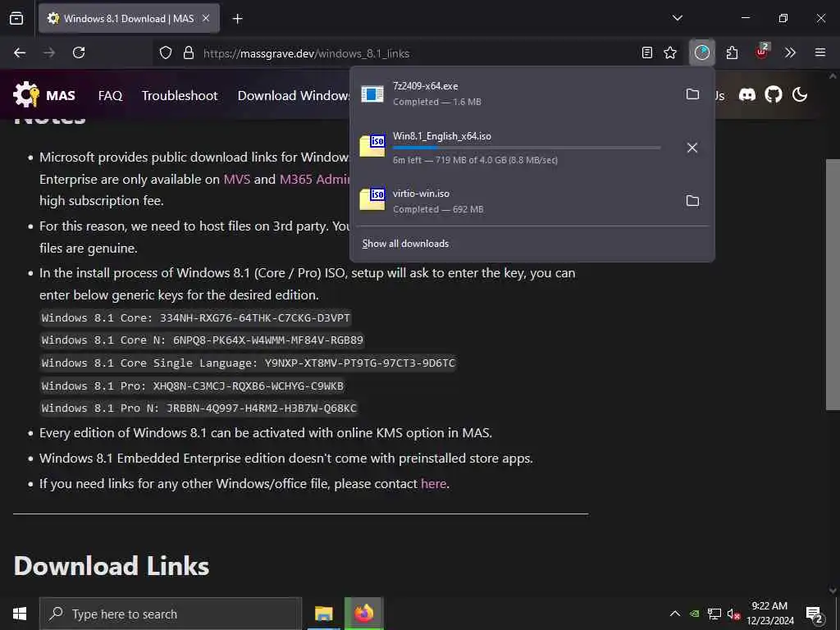
Task: Click the Windows 8.1 Core key line
Action: click(x=195, y=317)
